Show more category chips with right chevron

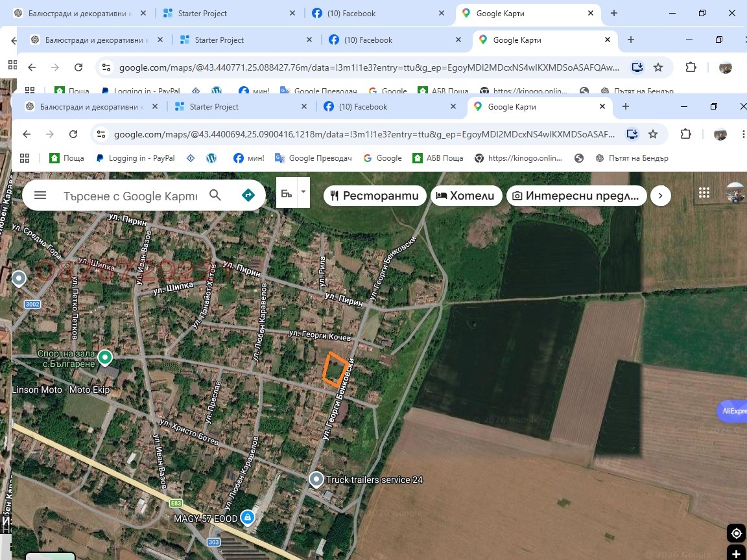pos(660,196)
